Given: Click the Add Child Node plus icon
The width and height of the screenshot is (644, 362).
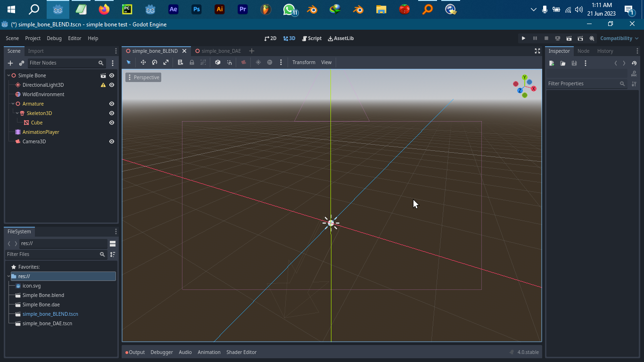Looking at the screenshot, I should coord(10,63).
